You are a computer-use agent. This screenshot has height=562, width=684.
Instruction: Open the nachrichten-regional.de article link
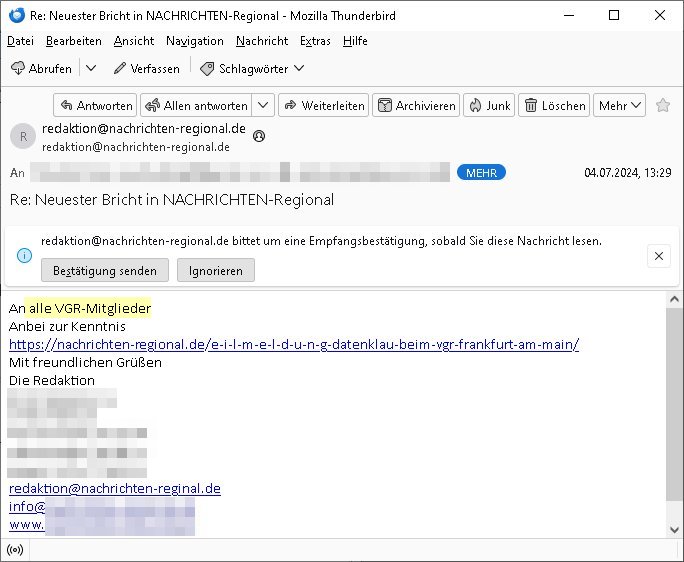(x=294, y=345)
